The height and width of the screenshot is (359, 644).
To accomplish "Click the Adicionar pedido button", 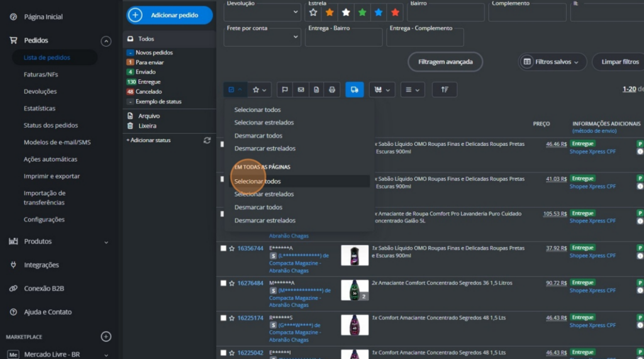I will coord(170,15).
